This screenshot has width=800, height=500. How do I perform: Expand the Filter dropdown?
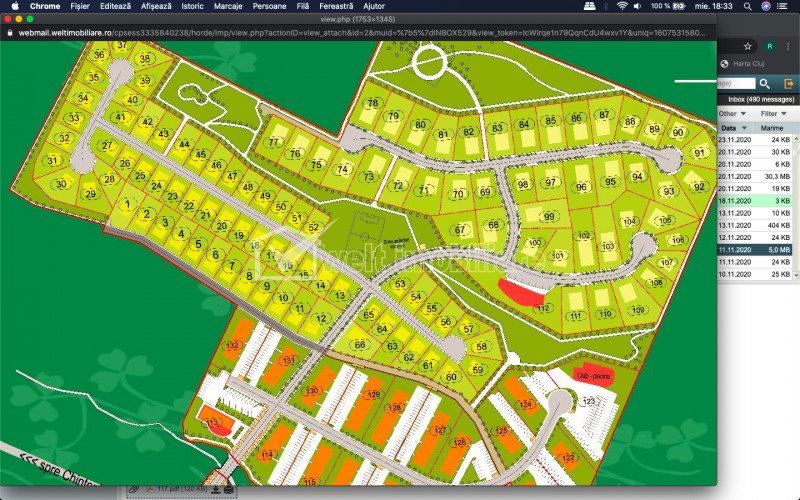coord(775,114)
